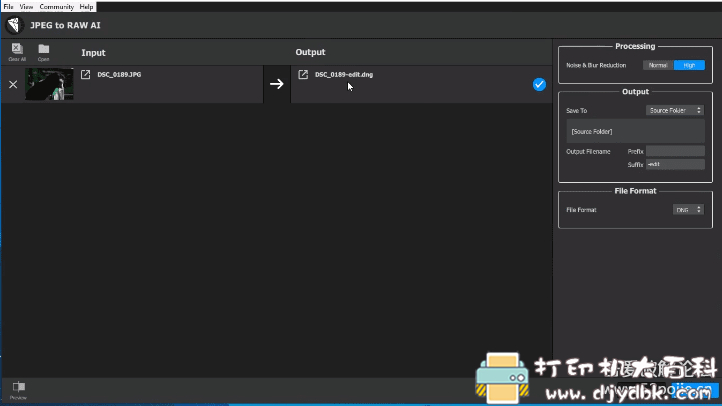Open the Save To Source Folder dropdown
This screenshot has height=406, width=722.
(x=675, y=110)
